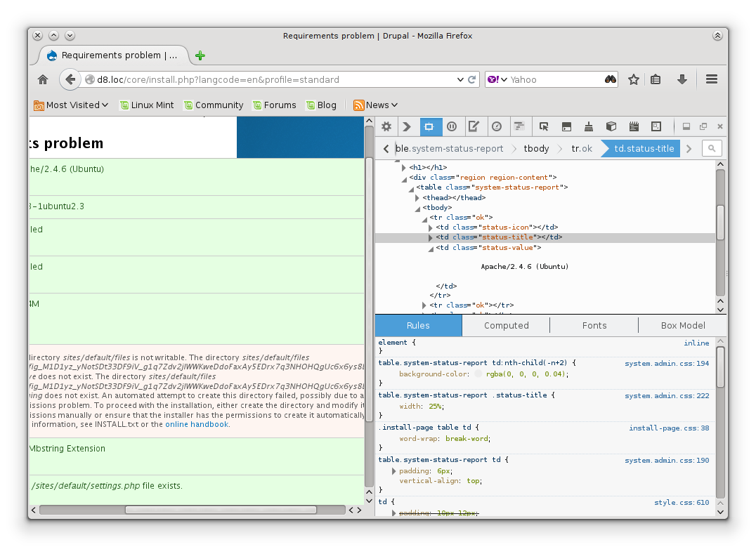Activate pick an element from page
756x547 pixels.
point(544,127)
